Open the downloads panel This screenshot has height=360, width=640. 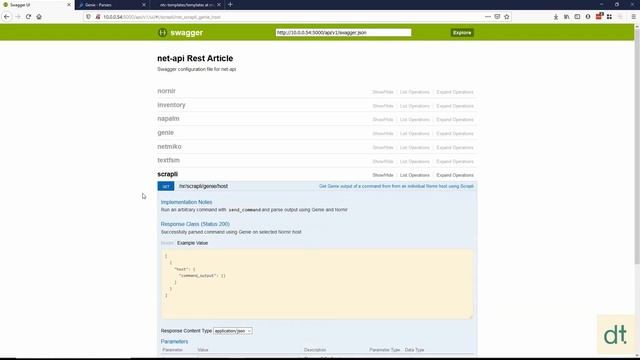coord(556,17)
